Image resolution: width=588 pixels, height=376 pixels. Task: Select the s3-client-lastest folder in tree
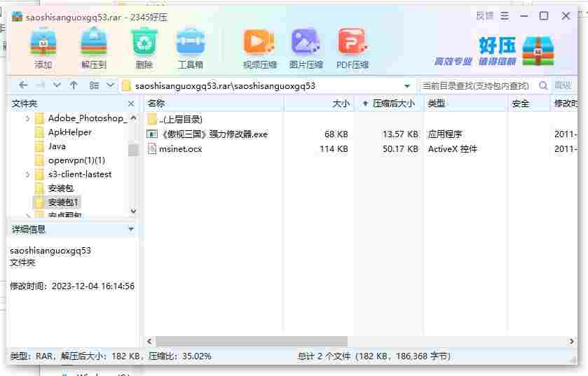click(73, 174)
